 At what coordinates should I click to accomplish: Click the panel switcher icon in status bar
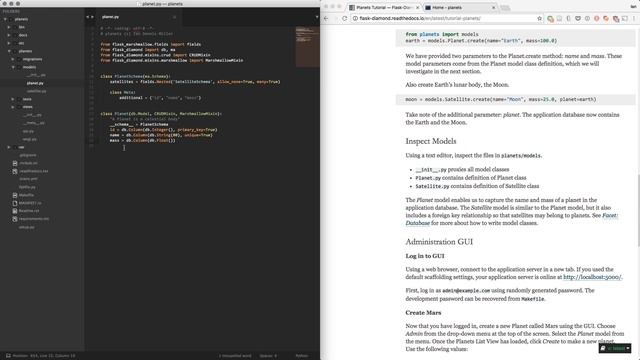8,356
